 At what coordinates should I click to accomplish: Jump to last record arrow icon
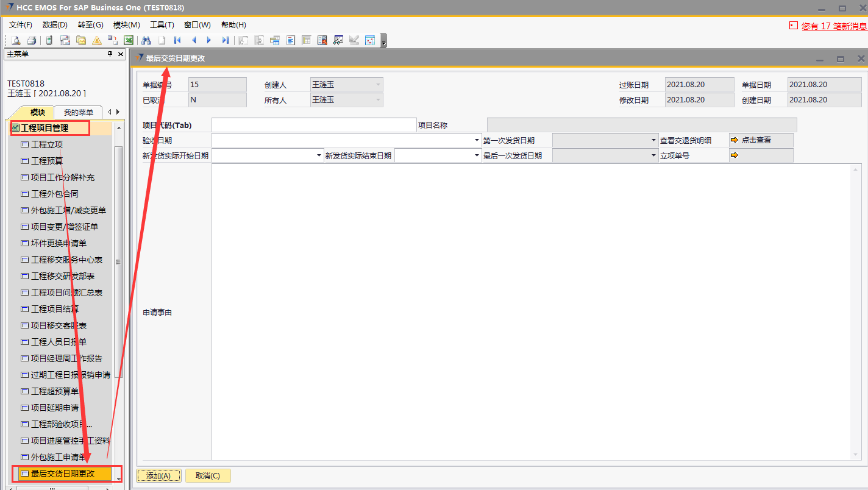click(x=225, y=40)
